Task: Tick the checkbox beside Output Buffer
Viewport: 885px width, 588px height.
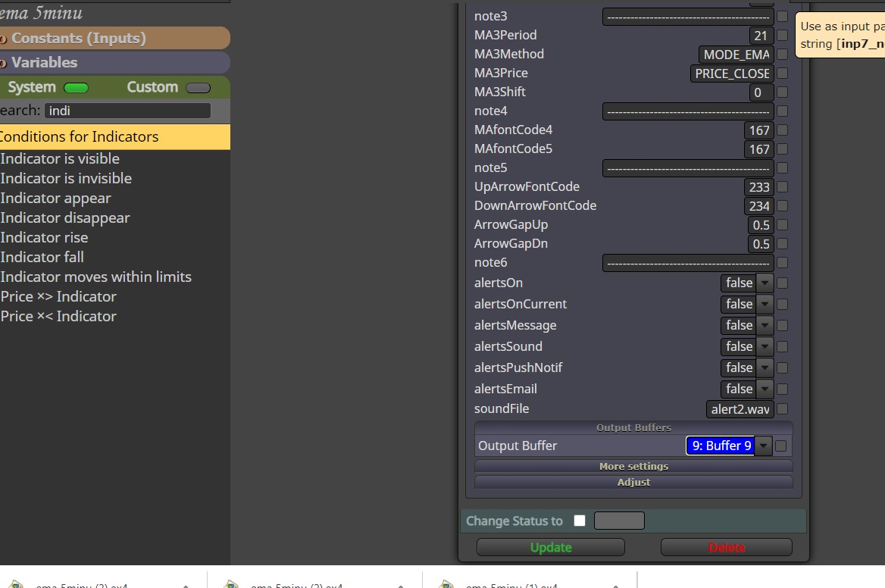Action: tap(781, 446)
